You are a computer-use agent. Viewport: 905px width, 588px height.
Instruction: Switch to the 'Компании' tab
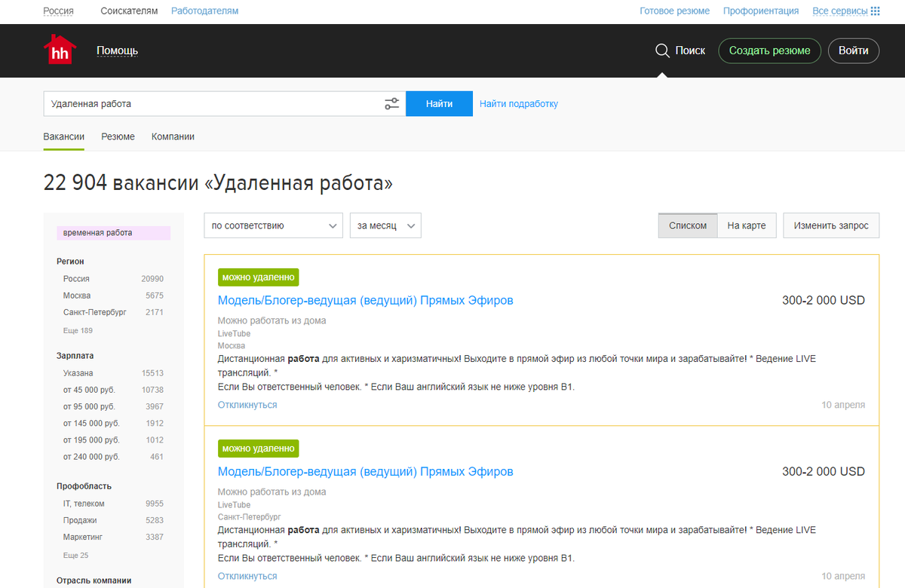click(x=173, y=136)
